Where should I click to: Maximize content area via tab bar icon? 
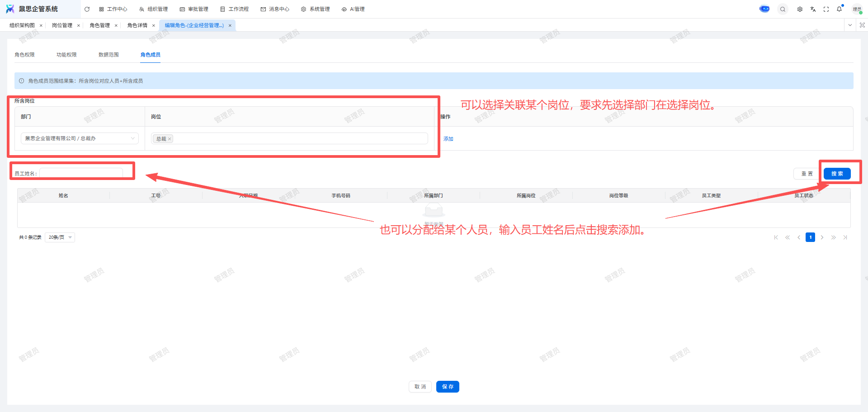pos(862,25)
